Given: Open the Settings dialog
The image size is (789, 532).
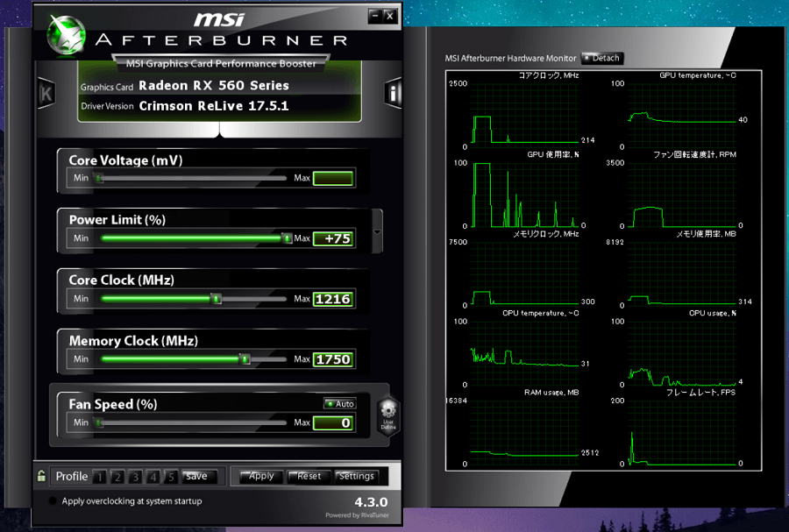Looking at the screenshot, I should click(356, 476).
